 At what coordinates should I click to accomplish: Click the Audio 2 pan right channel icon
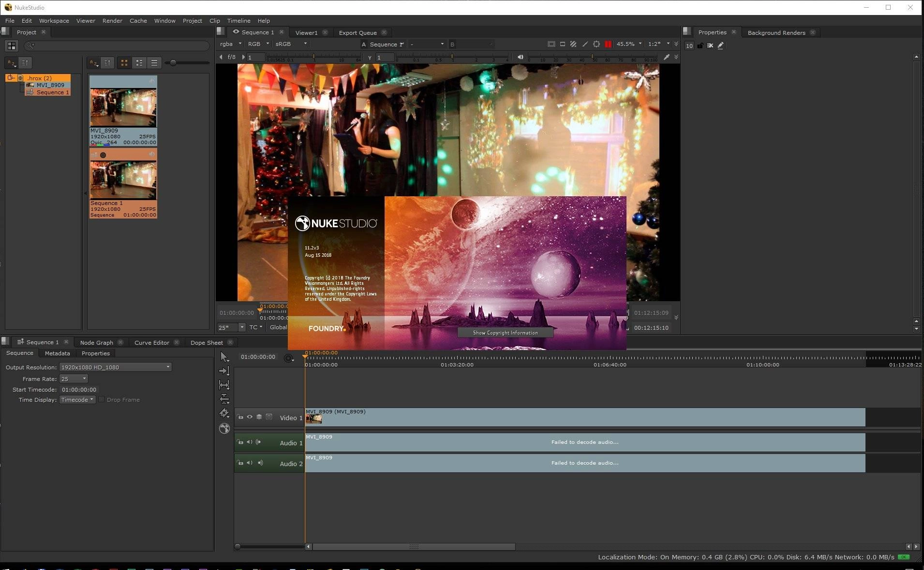(260, 463)
